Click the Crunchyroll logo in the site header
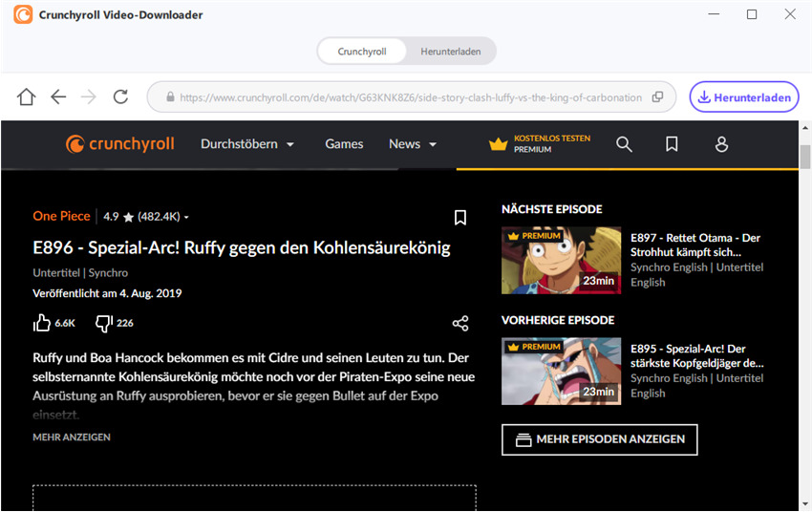Image resolution: width=812 pixels, height=512 pixels. point(120,144)
